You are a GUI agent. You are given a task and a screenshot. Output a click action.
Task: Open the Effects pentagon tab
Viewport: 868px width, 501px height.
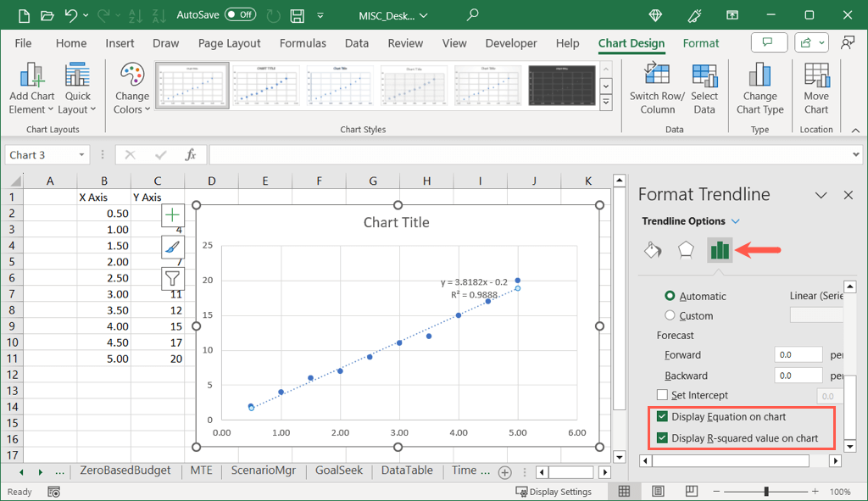click(686, 249)
